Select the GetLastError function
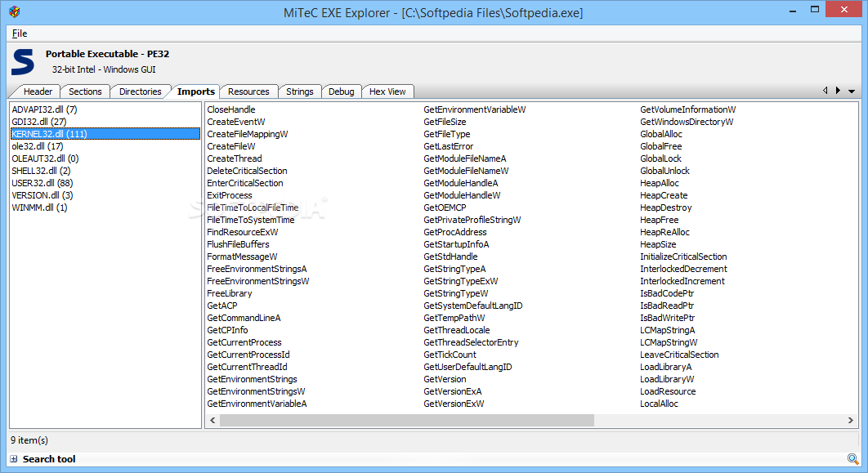 tap(449, 146)
